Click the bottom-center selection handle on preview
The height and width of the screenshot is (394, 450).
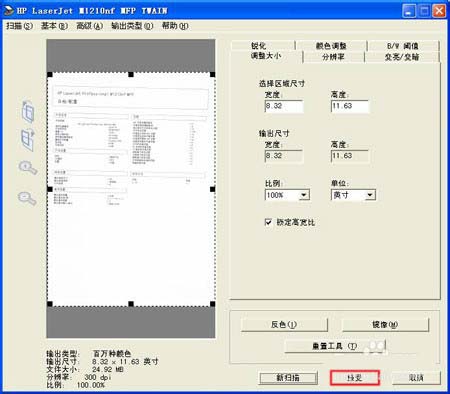tap(131, 304)
